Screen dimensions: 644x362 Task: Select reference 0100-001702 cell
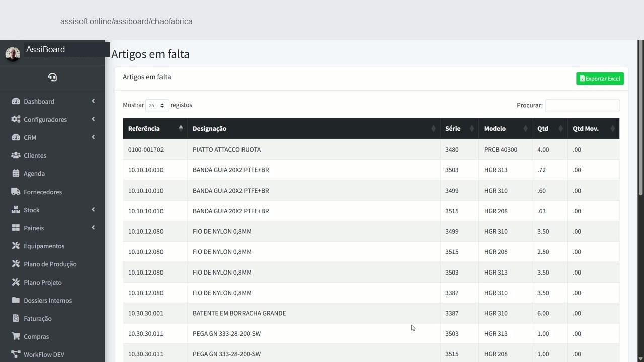point(155,150)
